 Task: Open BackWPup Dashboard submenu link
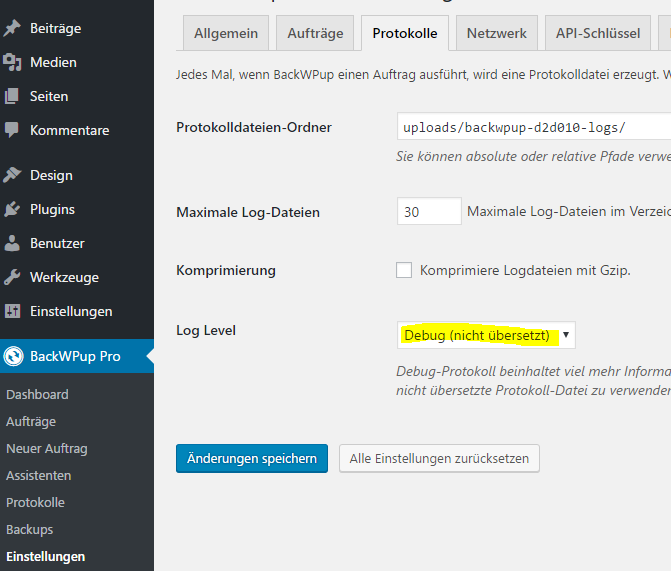(x=37, y=394)
